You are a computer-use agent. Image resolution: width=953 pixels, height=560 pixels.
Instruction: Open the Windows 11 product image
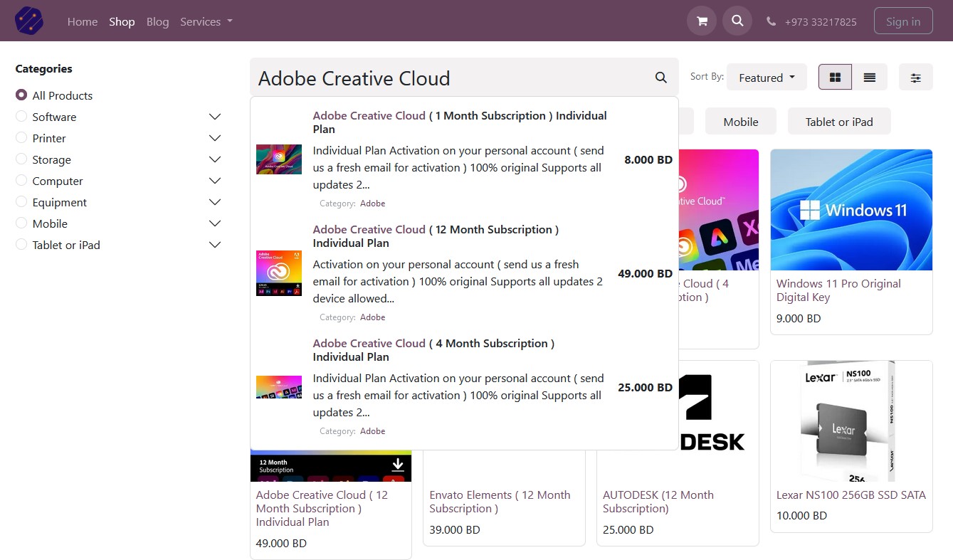point(851,210)
